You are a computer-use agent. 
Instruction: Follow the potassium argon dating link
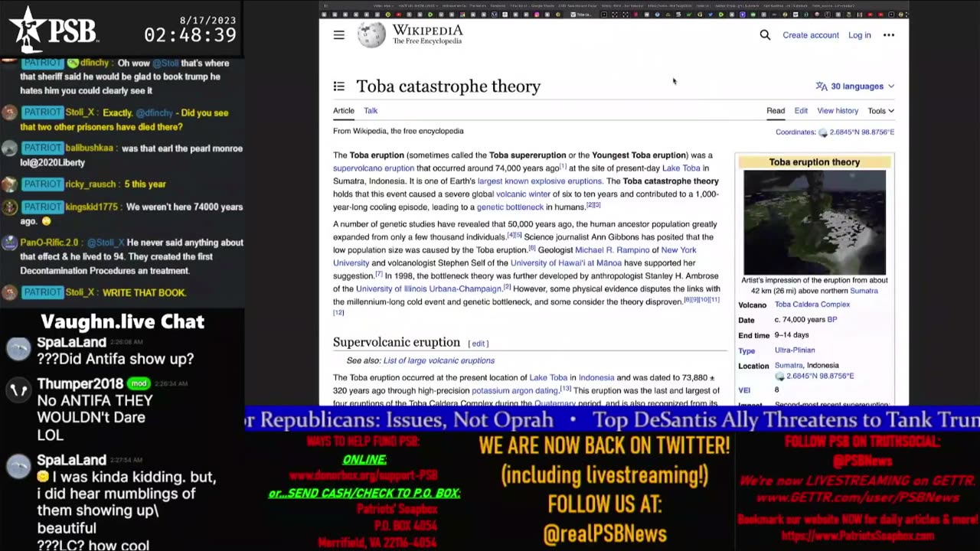point(514,390)
